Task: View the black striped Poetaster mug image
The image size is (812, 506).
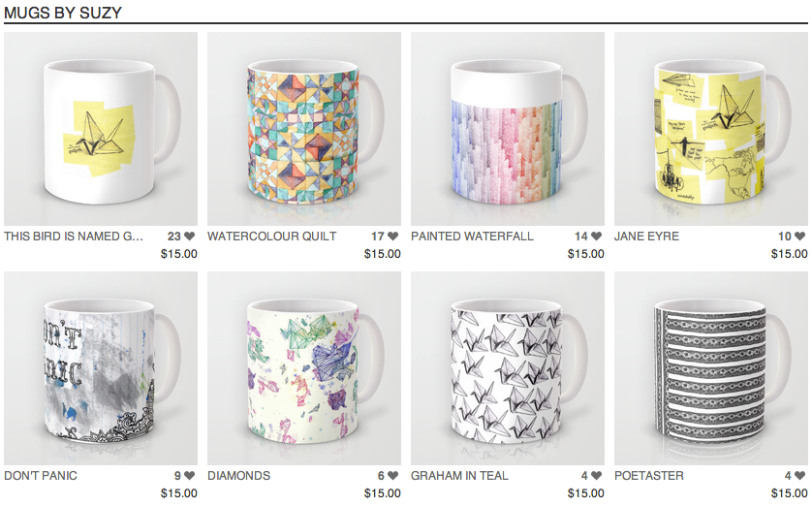Action: point(711,368)
